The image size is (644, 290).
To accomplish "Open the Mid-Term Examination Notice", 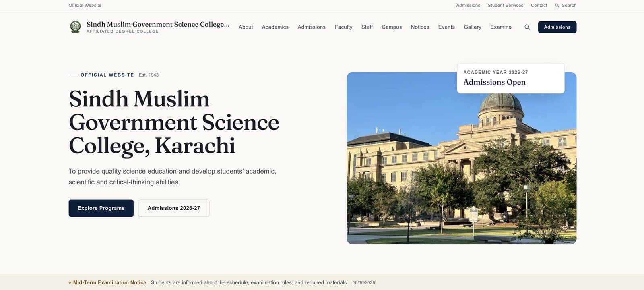I will 109,282.
